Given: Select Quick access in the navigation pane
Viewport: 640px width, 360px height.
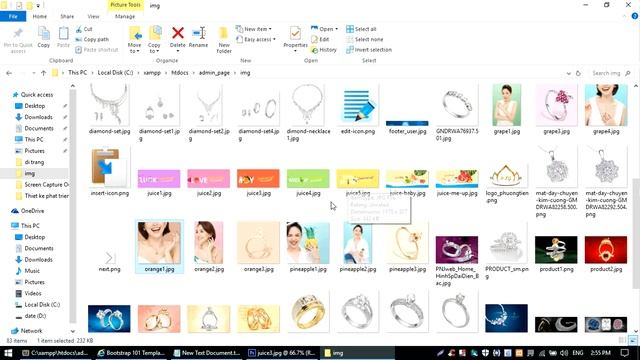Looking at the screenshot, I should click(37, 94).
